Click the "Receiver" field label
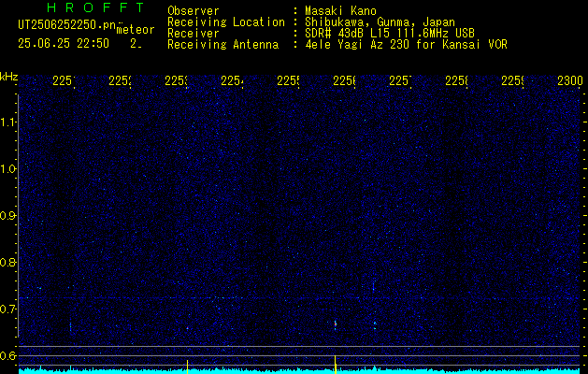Screen dimensions: 588x374 pyautogui.click(x=194, y=34)
